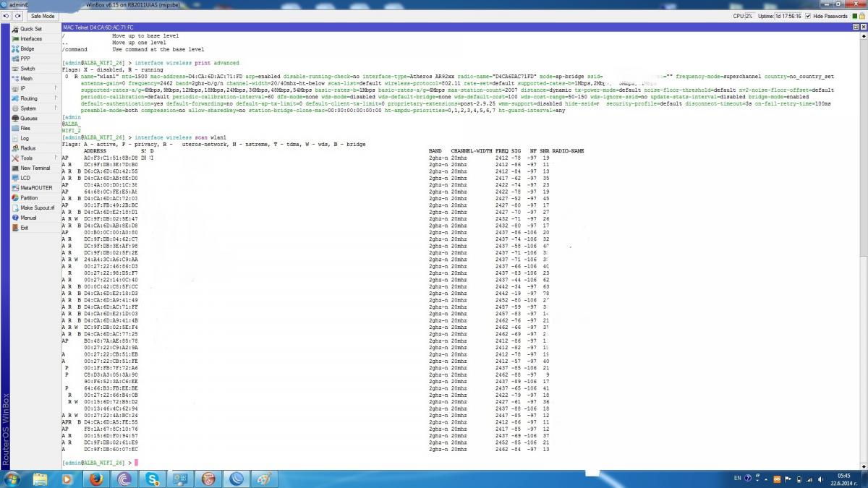The image size is (868, 488).
Task: Open Firefox from the Windows taskbar
Action: coord(96,479)
